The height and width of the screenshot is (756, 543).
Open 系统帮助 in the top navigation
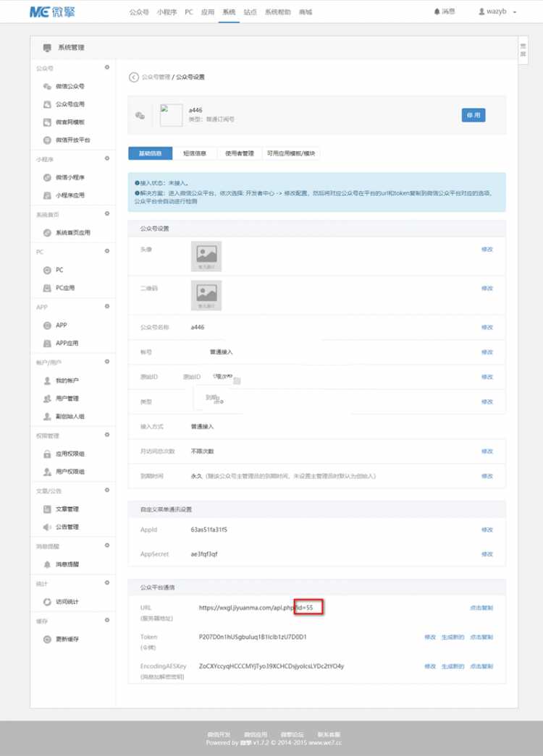point(278,12)
